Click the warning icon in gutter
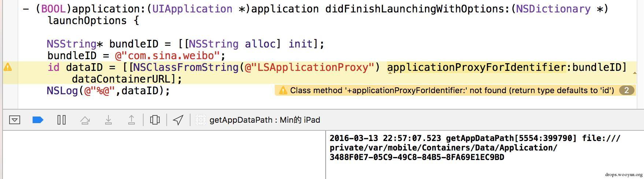 tap(8, 67)
